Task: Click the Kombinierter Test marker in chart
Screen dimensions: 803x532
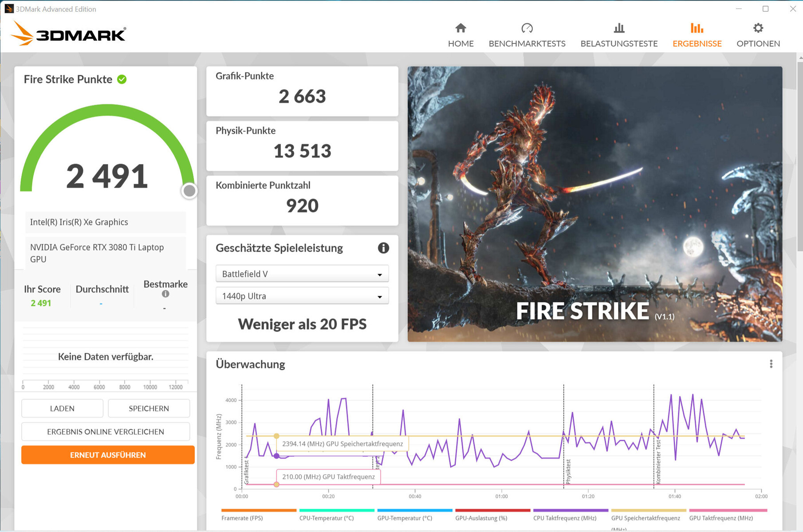Action: (653, 437)
